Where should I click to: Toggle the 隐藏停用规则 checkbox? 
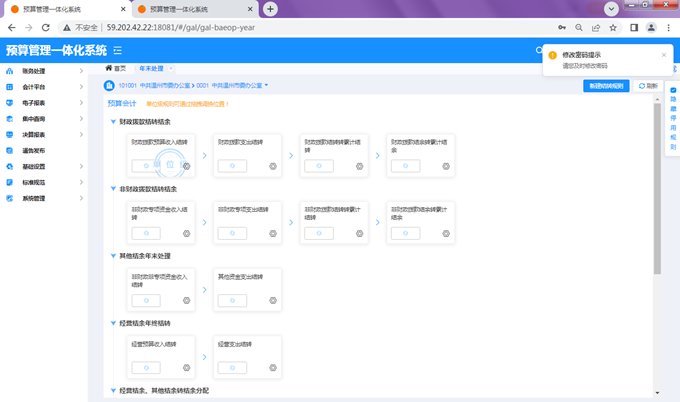(x=673, y=90)
